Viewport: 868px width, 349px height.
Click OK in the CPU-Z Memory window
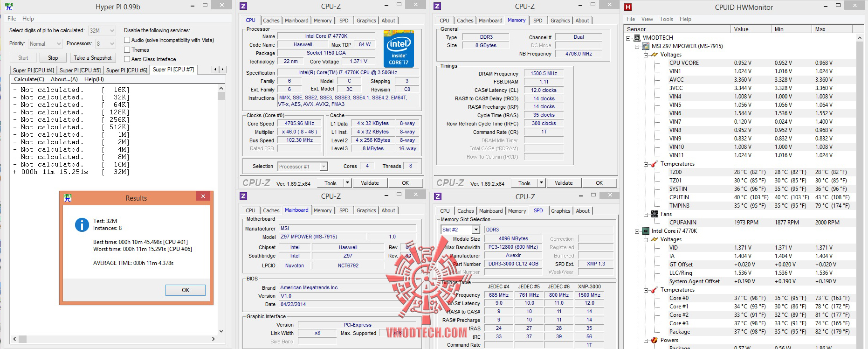click(599, 183)
